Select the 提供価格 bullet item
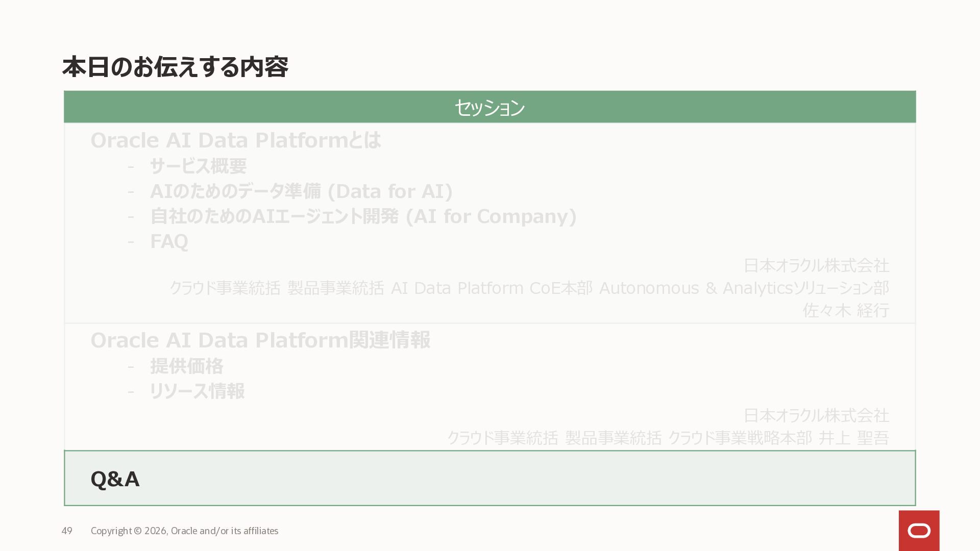Screen dimensions: 980x551 [186, 366]
